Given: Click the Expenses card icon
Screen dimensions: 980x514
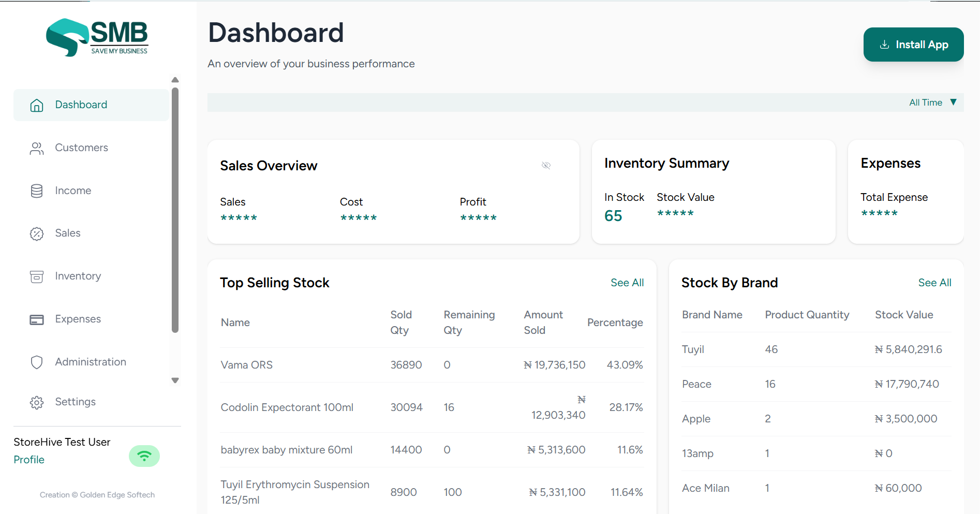Looking at the screenshot, I should 37,319.
